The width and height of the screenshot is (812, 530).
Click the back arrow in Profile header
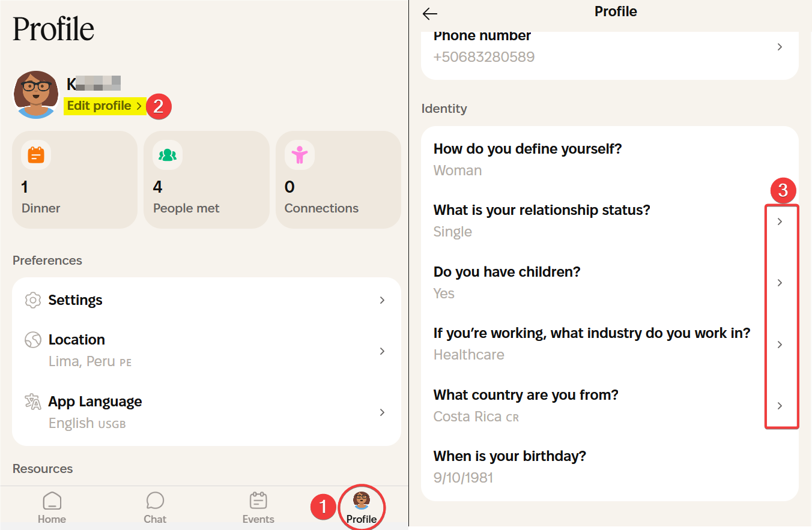tap(430, 14)
